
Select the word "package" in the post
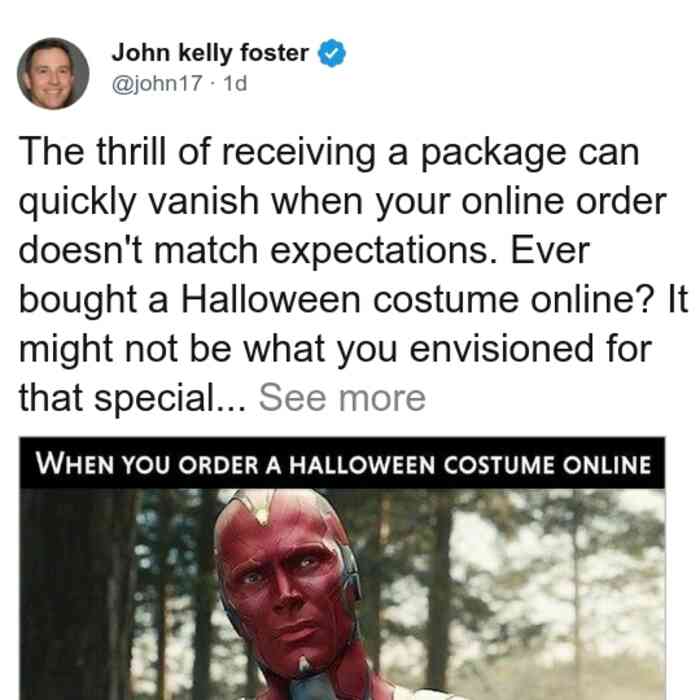[x=494, y=154]
